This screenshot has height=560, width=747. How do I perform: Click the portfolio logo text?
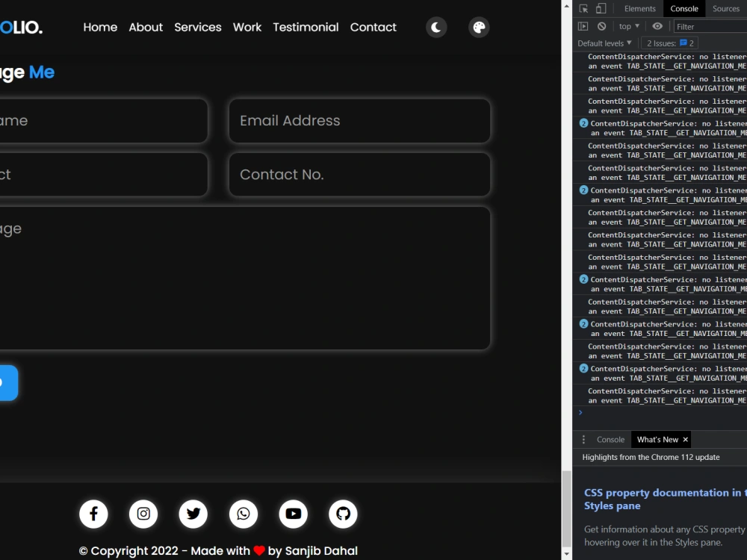point(21,27)
